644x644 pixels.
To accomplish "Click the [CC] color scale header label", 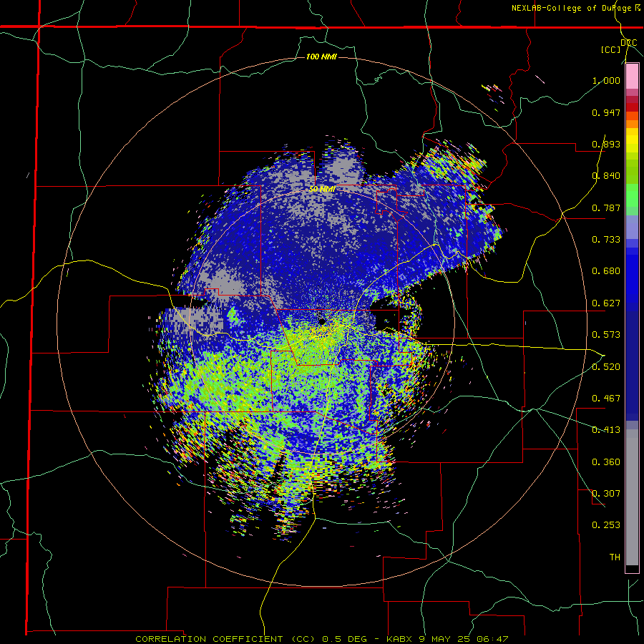I will pyautogui.click(x=610, y=49).
